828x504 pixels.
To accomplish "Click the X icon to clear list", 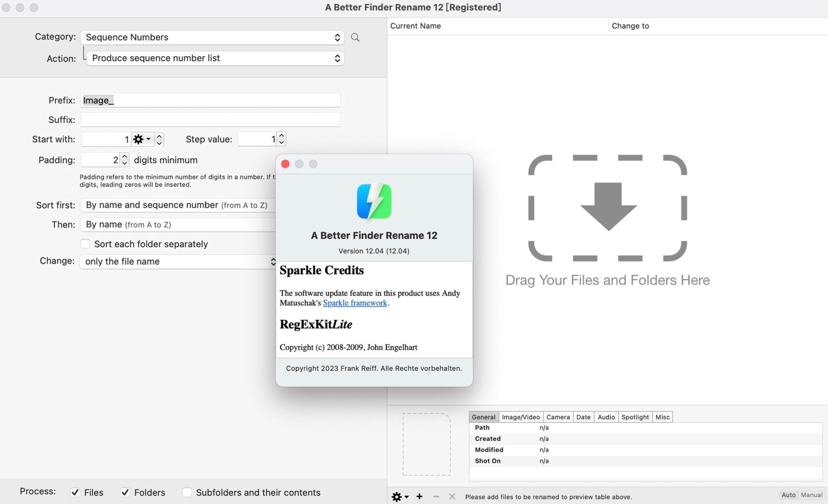I will pyautogui.click(x=452, y=496).
